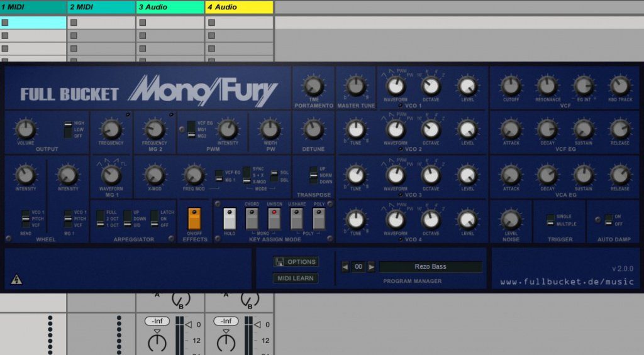Screen dimensions: 644x355
Task: Toggle Output High/Low/Off switch
Action: pos(68,129)
